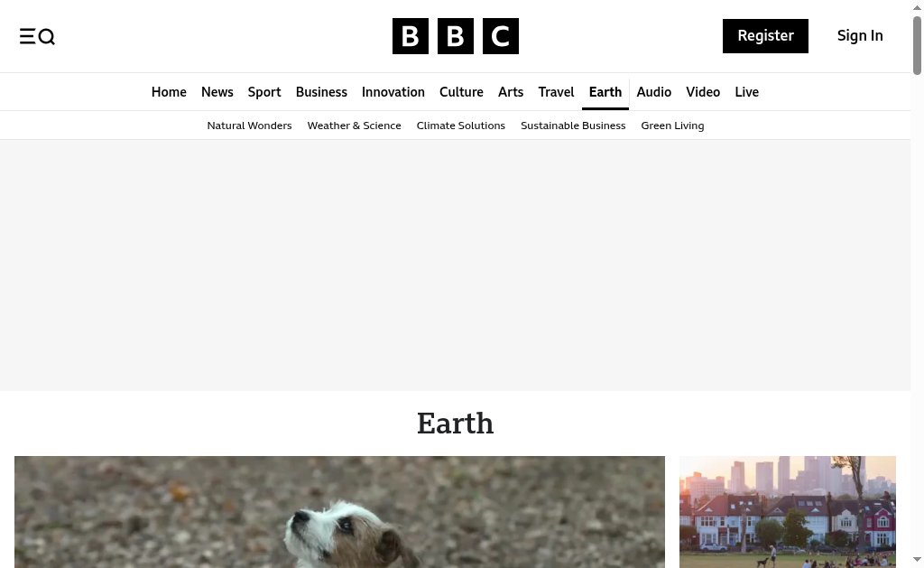
Task: Click the Register button
Action: [x=765, y=36]
